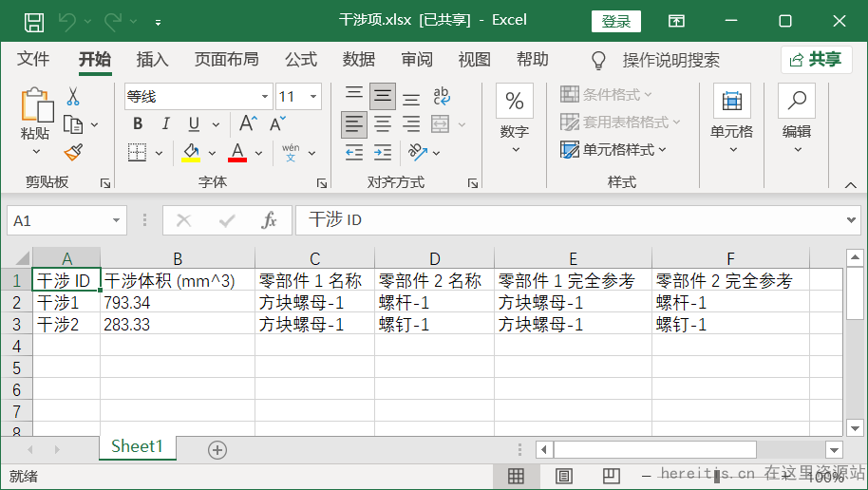The height and width of the screenshot is (490, 868).
Task: Add a new sheet with plus icon
Action: click(x=217, y=450)
